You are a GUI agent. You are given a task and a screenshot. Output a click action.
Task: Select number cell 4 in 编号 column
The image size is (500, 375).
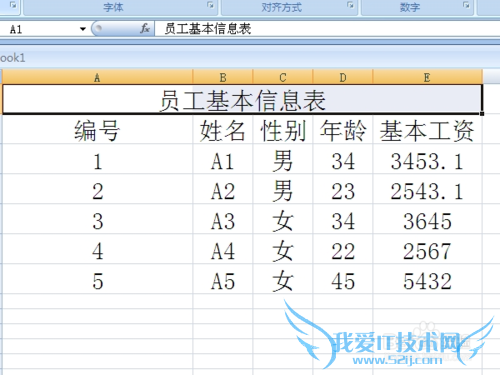pos(97,249)
